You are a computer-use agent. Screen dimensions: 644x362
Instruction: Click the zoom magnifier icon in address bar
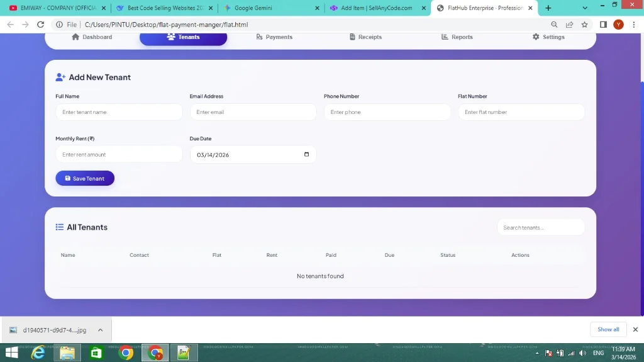click(554, 25)
